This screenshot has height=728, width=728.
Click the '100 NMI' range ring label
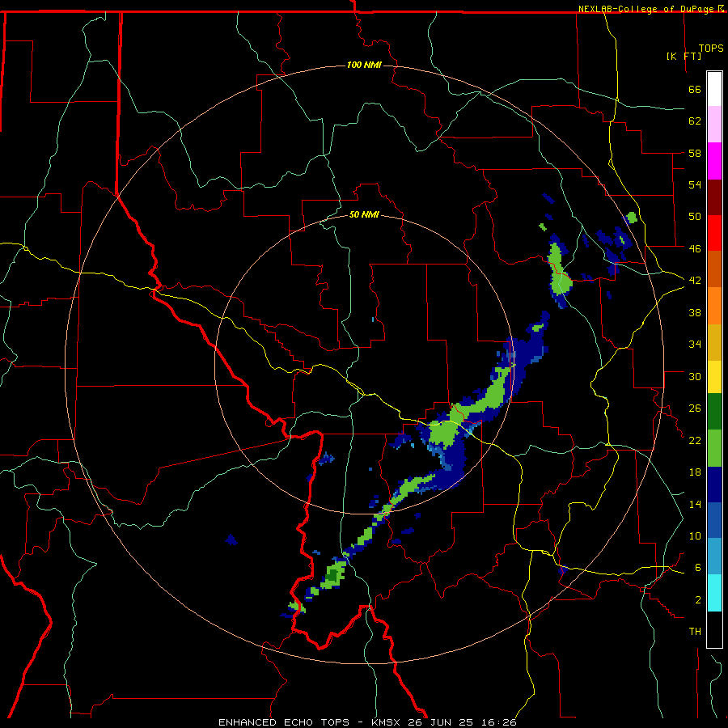(364, 65)
